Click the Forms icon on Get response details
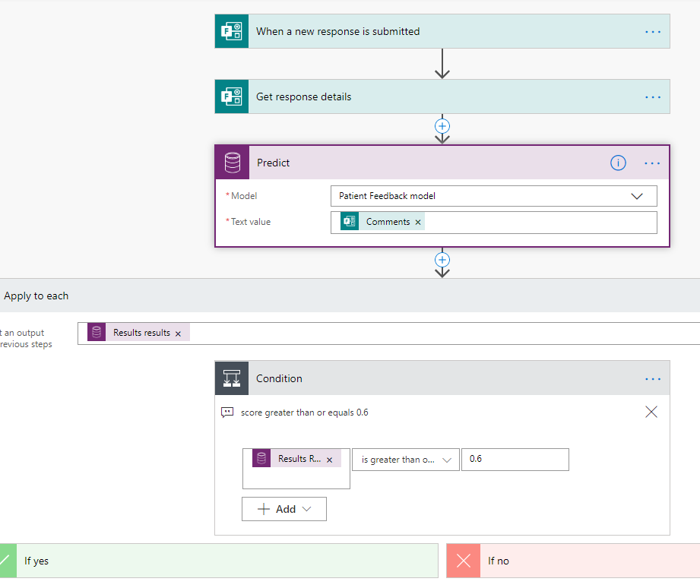700x588 pixels. [231, 97]
